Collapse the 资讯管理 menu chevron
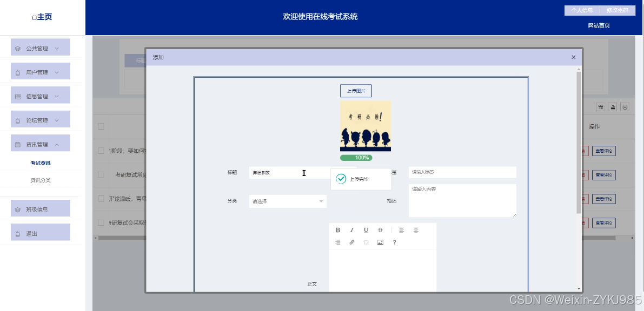The image size is (644, 311). (57, 144)
